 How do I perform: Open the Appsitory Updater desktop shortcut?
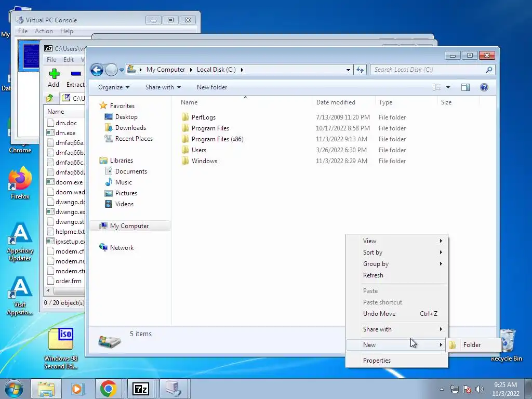pos(20,242)
